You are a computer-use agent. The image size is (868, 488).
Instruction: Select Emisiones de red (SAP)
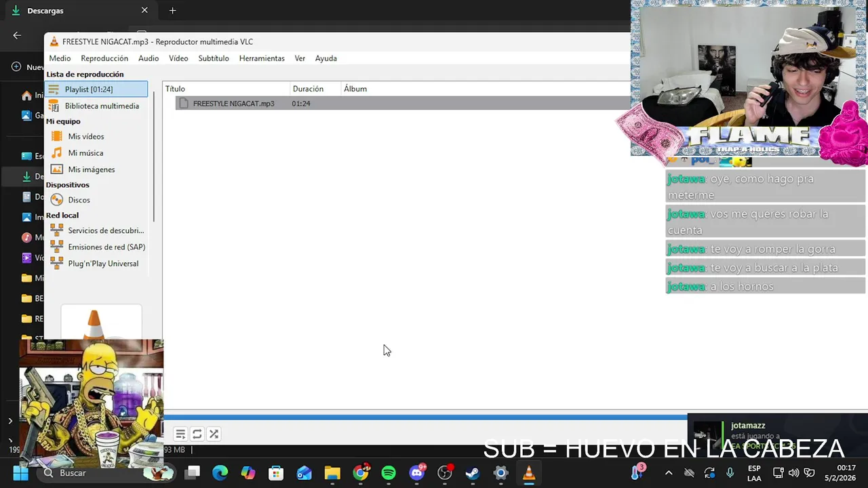coord(96,247)
